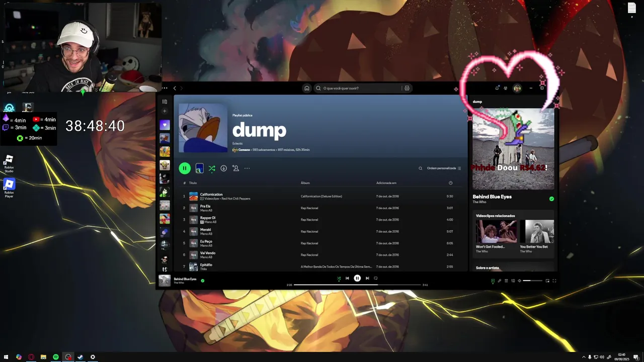Sort by Título column header
This screenshot has width=644, height=362.
point(193,183)
